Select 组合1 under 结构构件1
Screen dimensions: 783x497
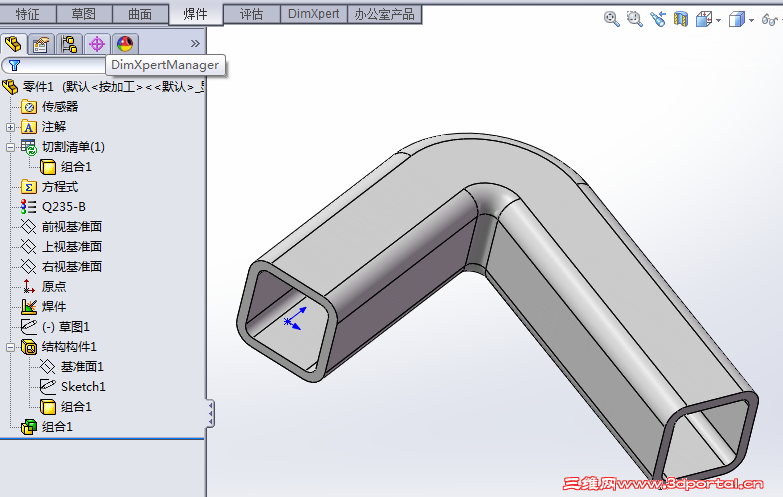click(76, 407)
